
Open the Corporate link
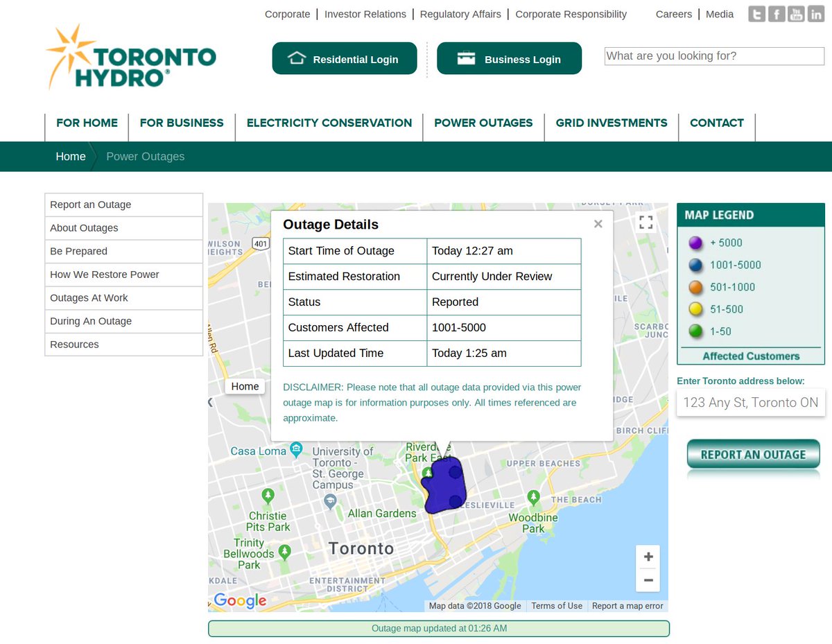pos(287,14)
